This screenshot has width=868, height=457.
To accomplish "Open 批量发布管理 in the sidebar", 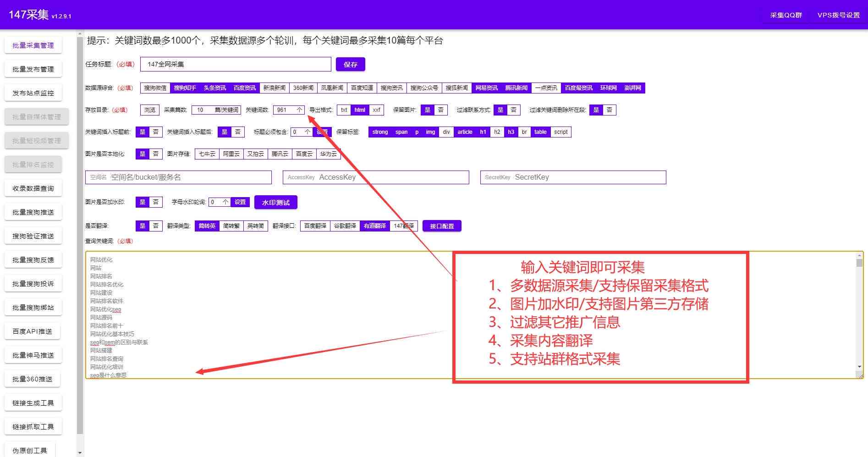I will tap(33, 69).
